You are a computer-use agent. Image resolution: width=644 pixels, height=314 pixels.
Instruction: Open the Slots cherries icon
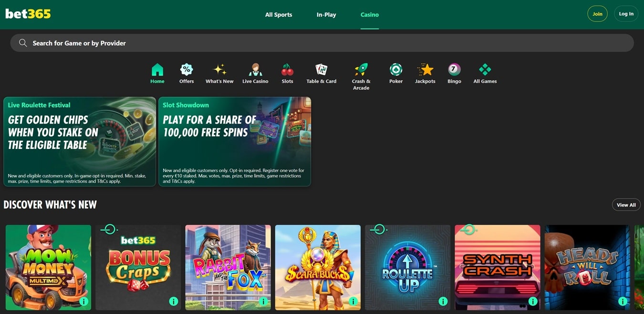pos(287,70)
